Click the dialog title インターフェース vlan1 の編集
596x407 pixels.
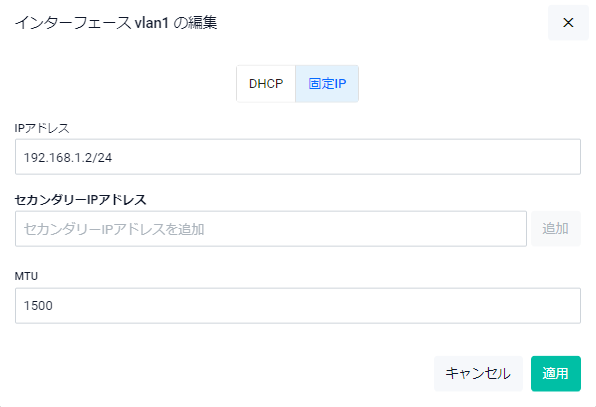pyautogui.click(x=116, y=23)
